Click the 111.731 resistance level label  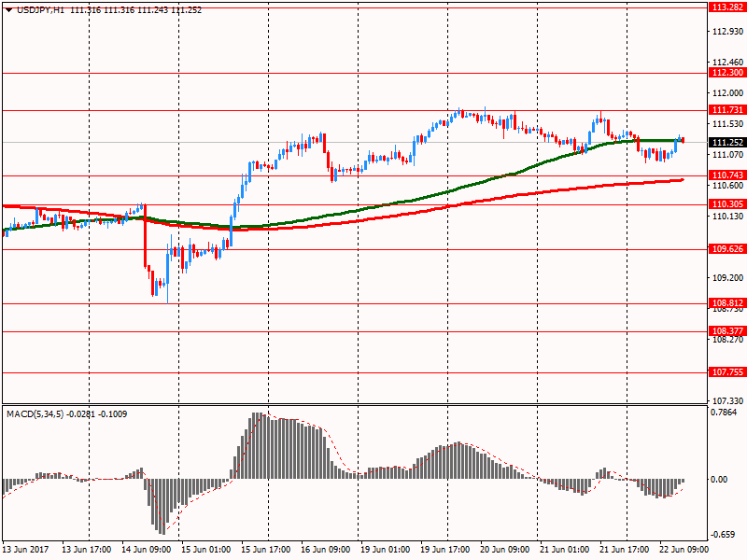pos(727,110)
